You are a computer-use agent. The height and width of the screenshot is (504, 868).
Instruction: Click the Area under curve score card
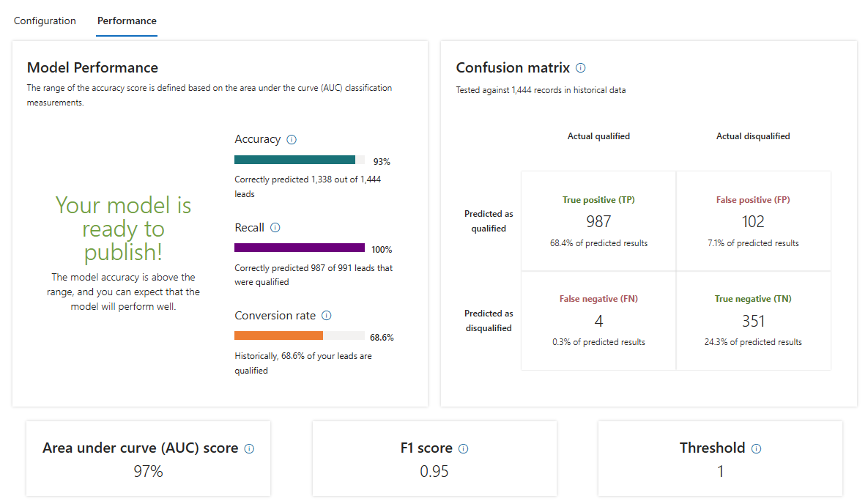[148, 459]
